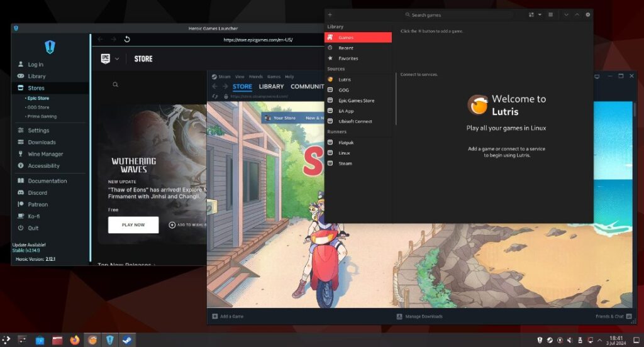Open the View menu in Steam

pyautogui.click(x=240, y=77)
